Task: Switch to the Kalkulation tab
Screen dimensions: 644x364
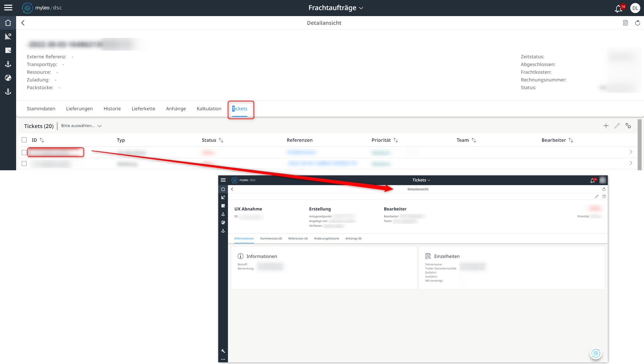Action: pyautogui.click(x=209, y=109)
